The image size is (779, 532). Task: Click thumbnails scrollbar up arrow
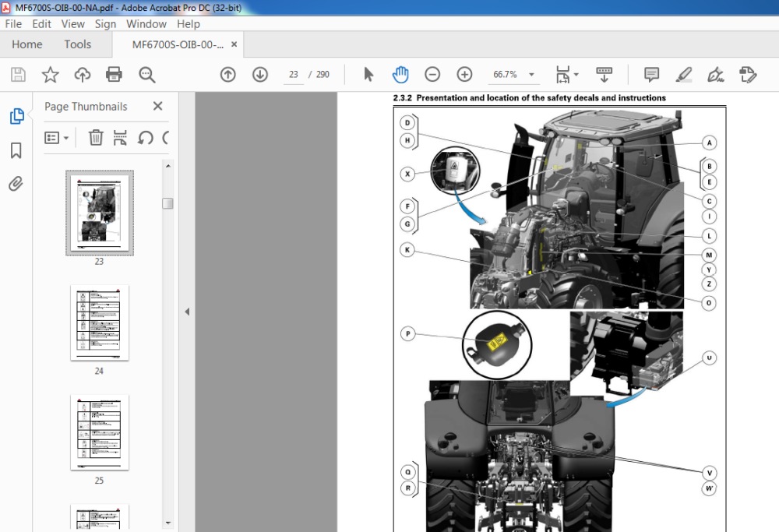[168, 166]
